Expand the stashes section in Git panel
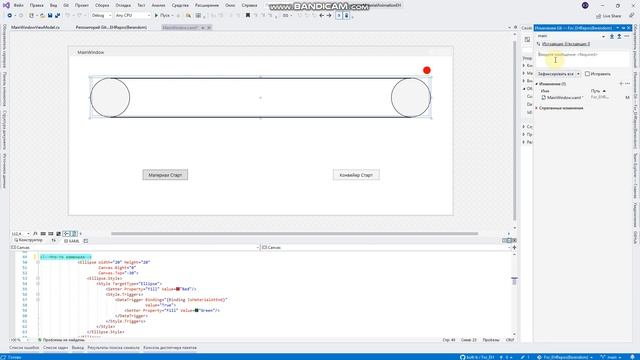 pyautogui.click(x=537, y=108)
